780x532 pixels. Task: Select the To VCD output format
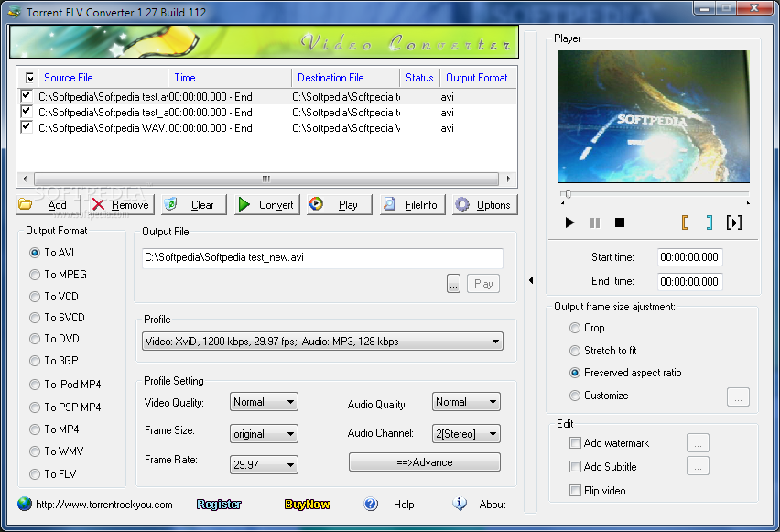(54, 297)
